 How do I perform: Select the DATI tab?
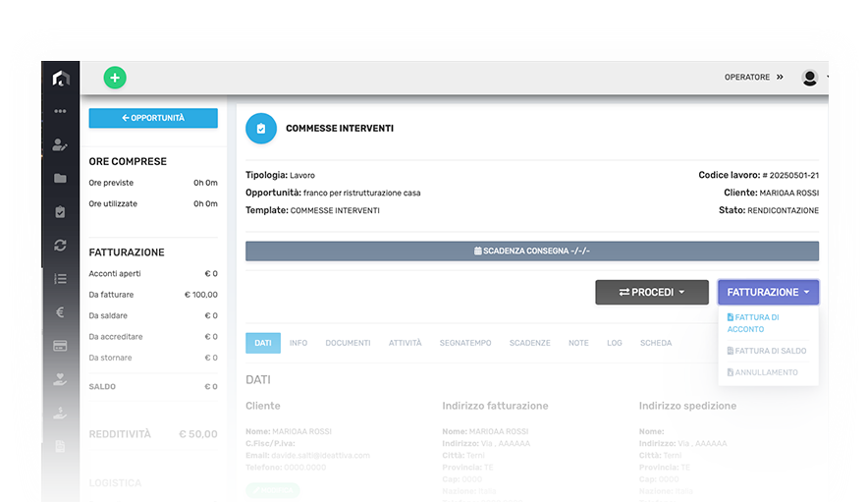coord(263,343)
